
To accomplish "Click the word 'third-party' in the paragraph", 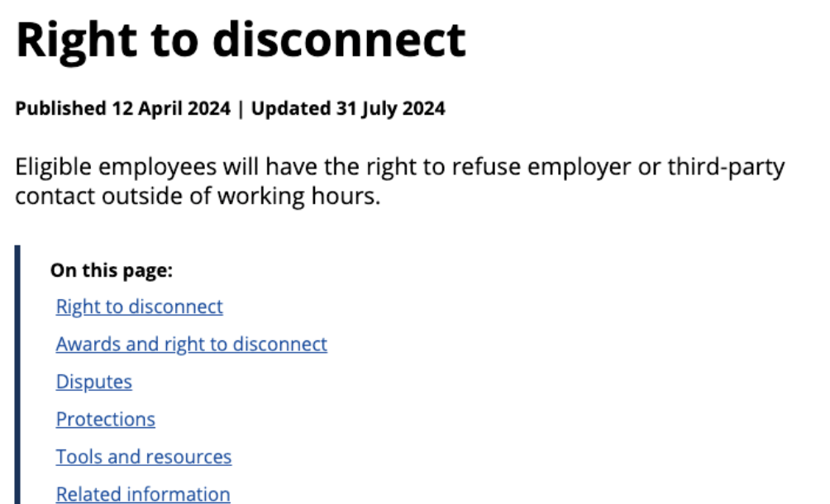I will (726, 168).
